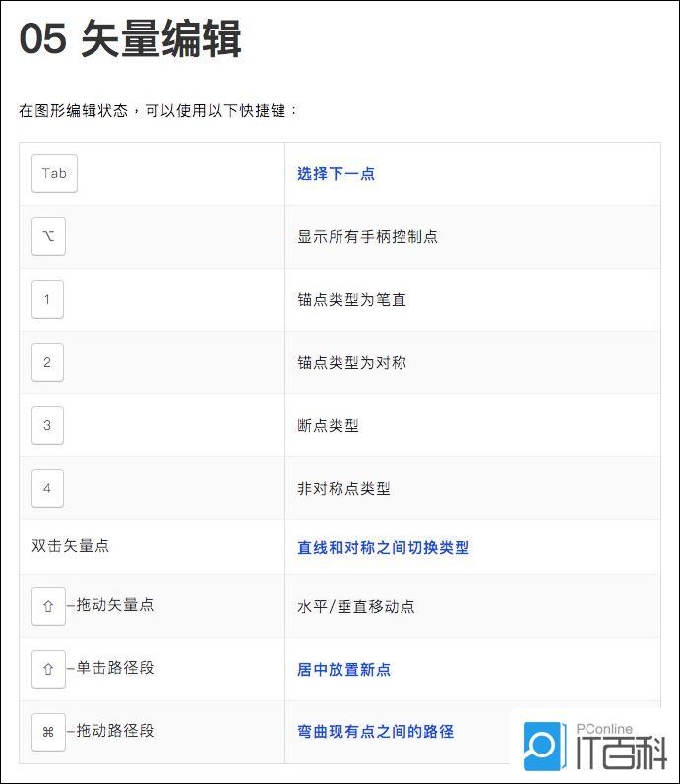Click the Shift key beside 拖动矢量点
The height and width of the screenshot is (784, 680).
tap(48, 607)
